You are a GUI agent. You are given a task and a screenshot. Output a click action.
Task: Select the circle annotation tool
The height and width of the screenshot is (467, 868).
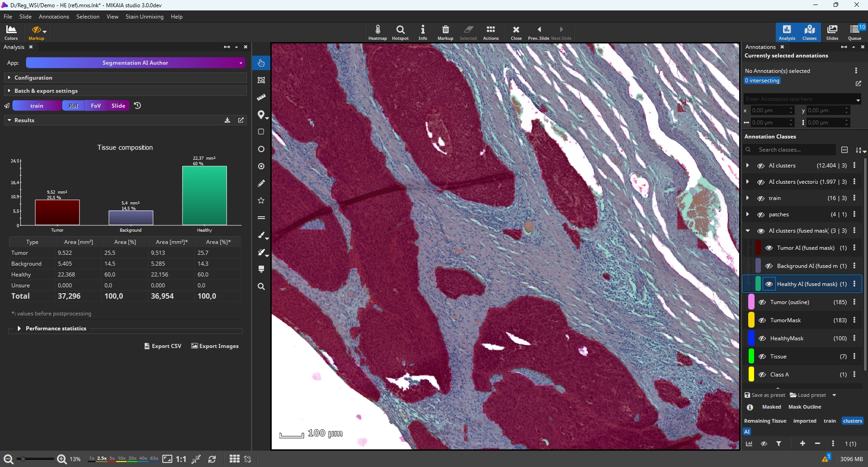261,149
